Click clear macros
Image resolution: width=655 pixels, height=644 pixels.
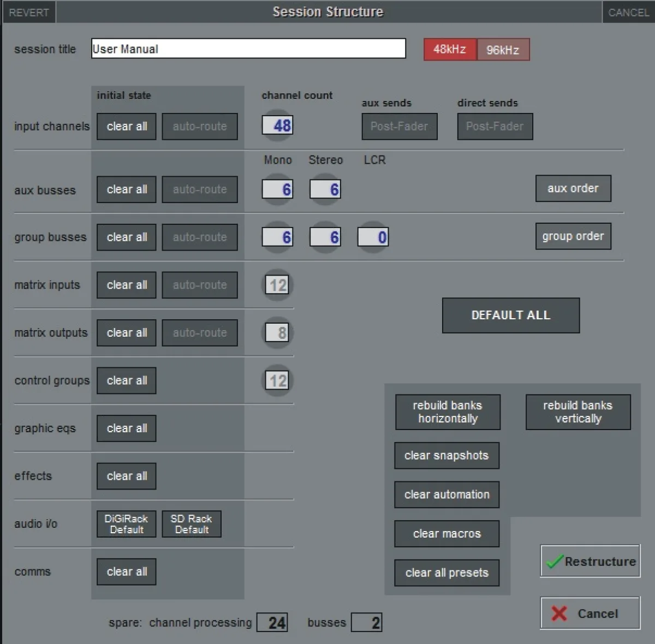tap(446, 534)
